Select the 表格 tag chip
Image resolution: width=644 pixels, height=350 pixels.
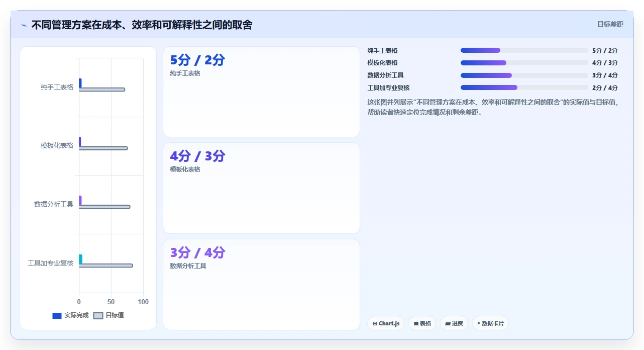point(422,323)
